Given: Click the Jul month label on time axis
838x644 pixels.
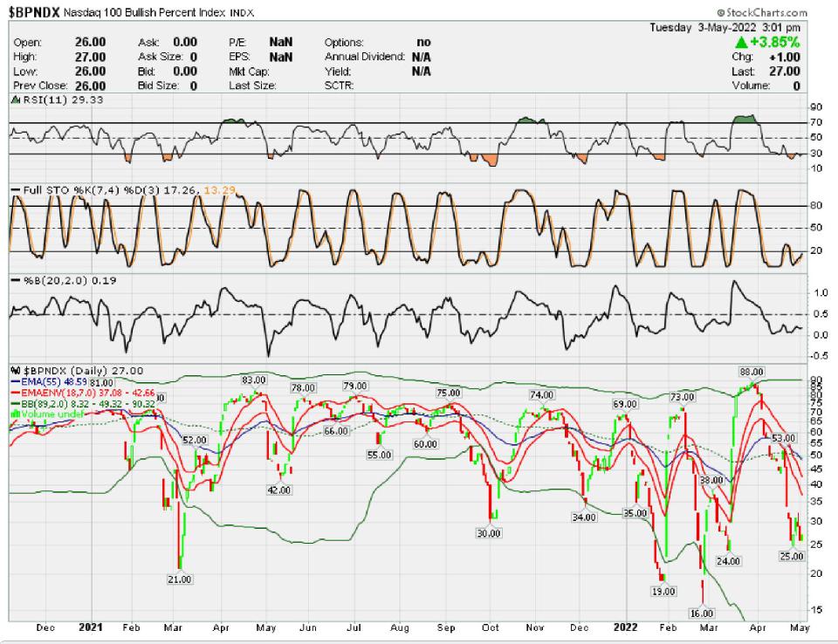Looking at the screenshot, I should click(x=354, y=627).
